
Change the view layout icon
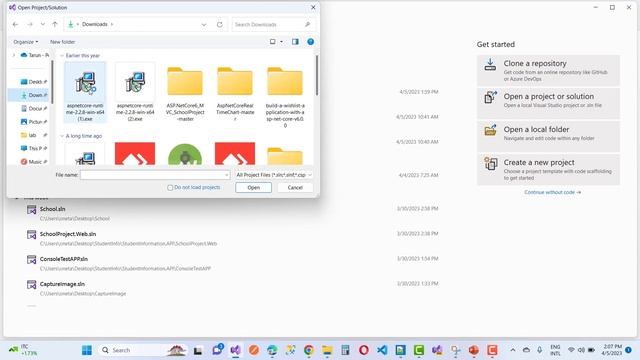[x=273, y=42]
